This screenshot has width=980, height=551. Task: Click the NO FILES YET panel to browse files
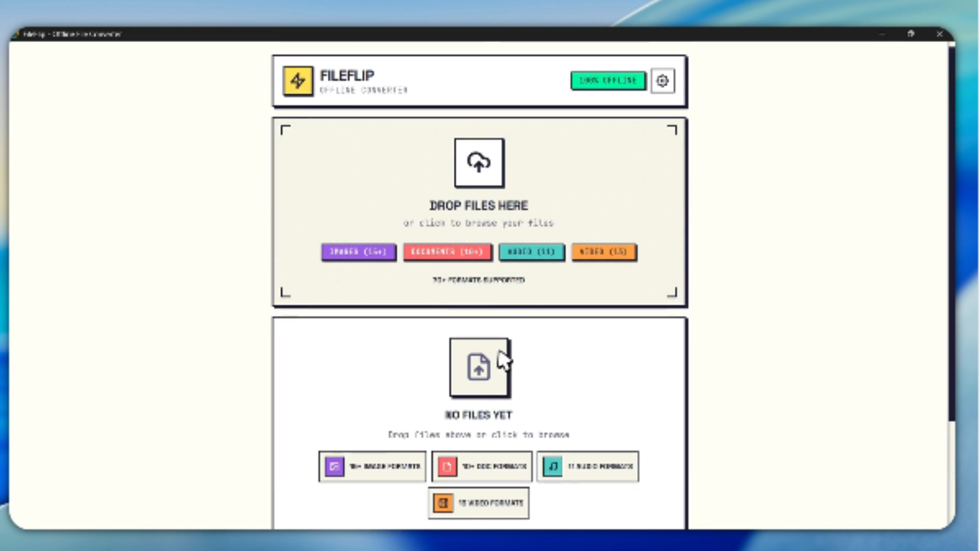[478, 415]
